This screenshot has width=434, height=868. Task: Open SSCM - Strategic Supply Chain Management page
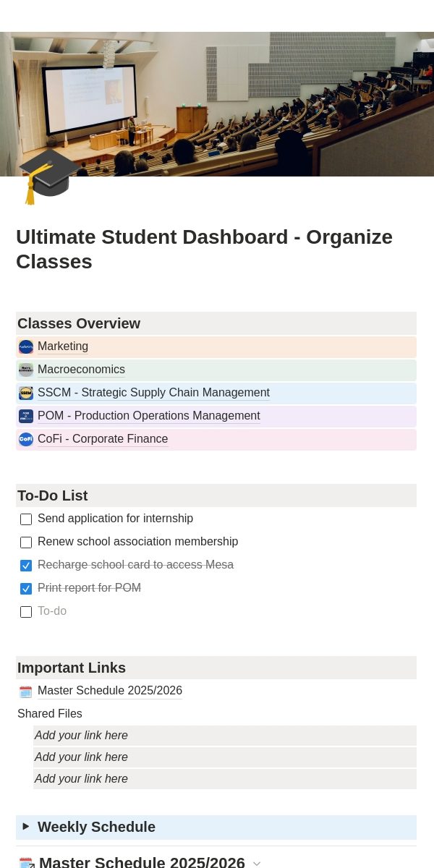tap(153, 393)
